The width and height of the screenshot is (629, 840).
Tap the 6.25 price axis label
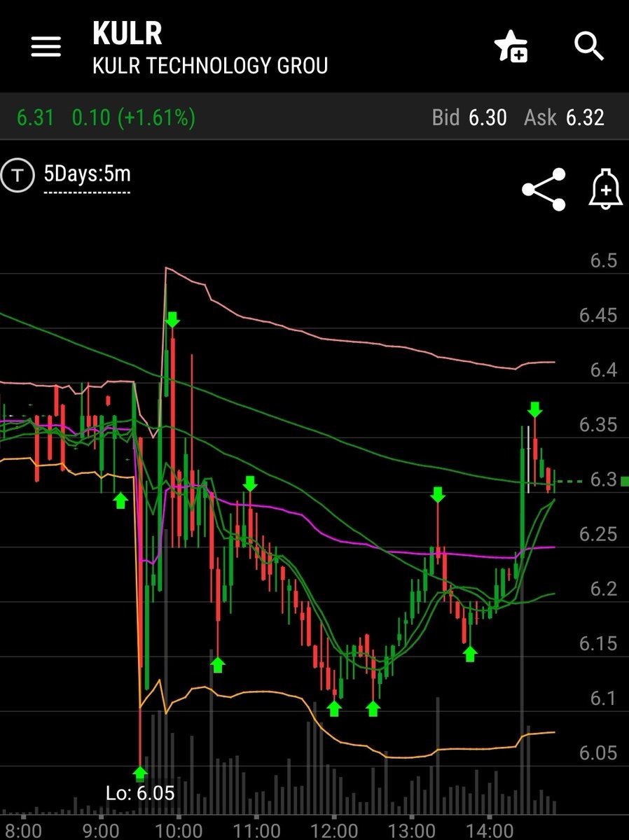point(598,535)
